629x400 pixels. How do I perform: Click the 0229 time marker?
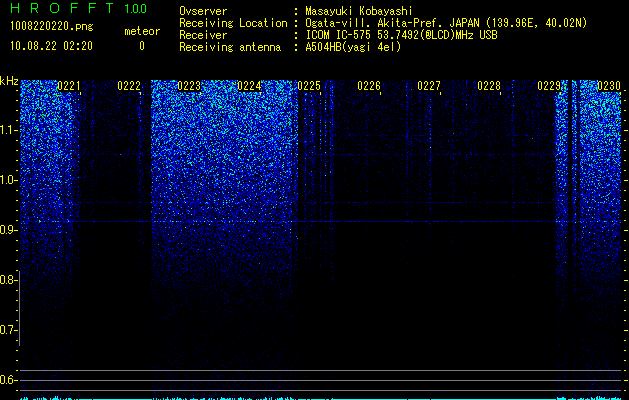click(549, 86)
